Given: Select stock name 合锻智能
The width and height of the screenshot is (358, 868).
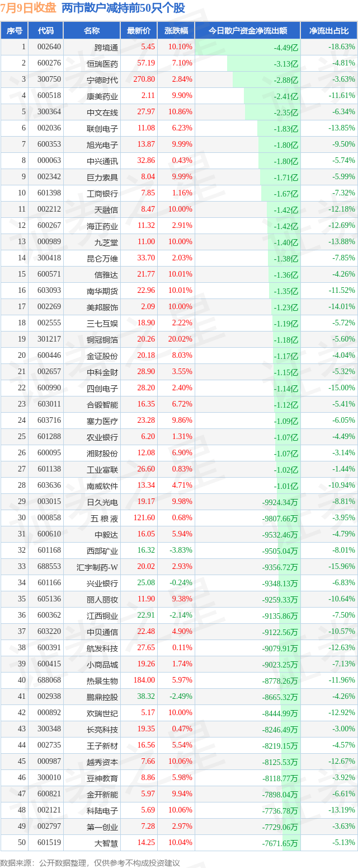Looking at the screenshot, I should [102, 404].
